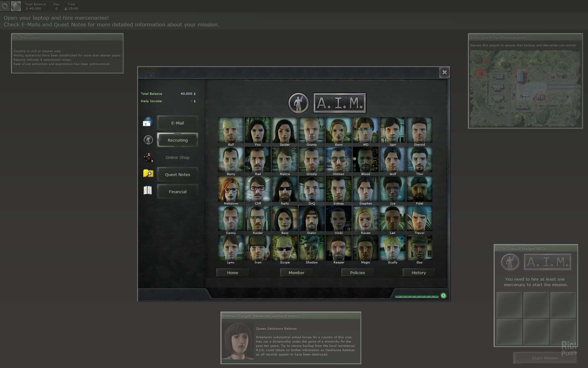588x368 pixels.
Task: Select Wolf's portrait
Action: 393,159
